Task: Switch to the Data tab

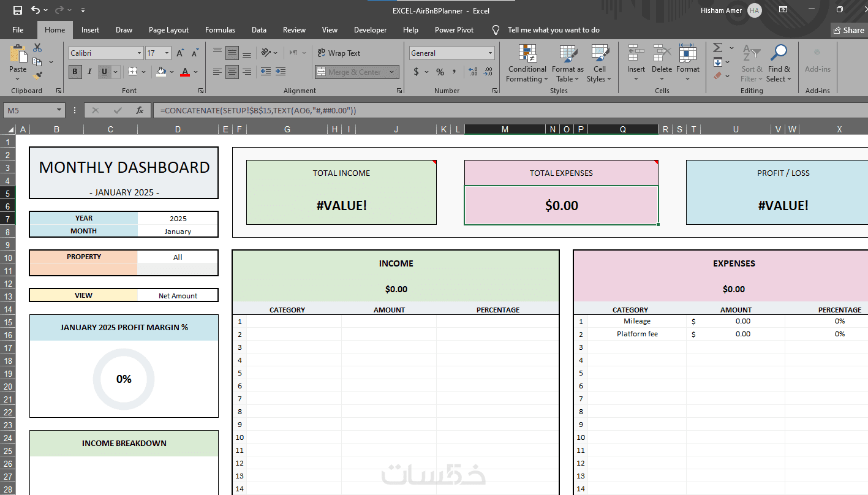Action: pyautogui.click(x=259, y=30)
